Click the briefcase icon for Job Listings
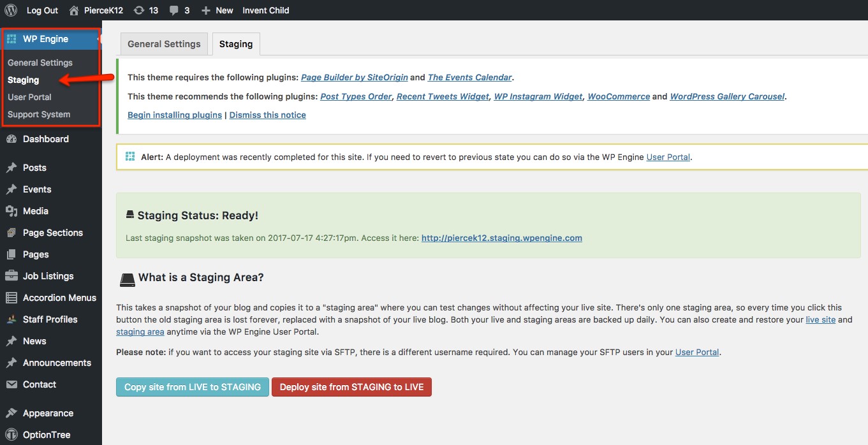 pos(11,276)
